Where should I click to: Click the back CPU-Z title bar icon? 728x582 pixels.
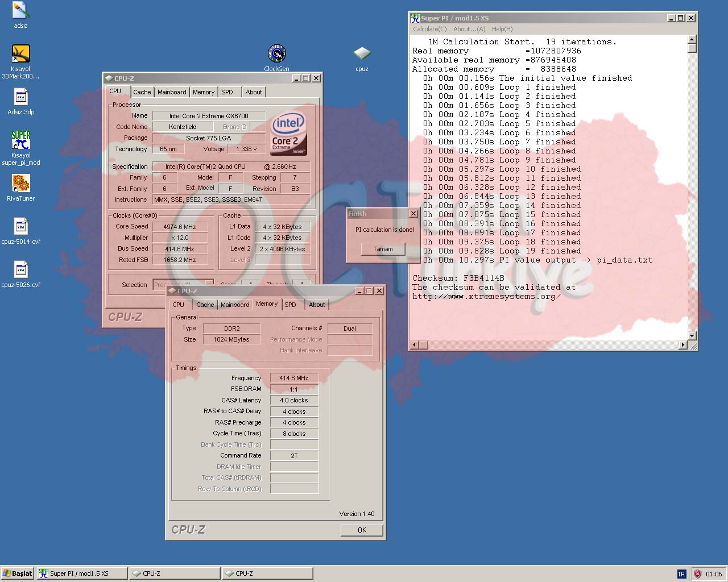[x=109, y=78]
